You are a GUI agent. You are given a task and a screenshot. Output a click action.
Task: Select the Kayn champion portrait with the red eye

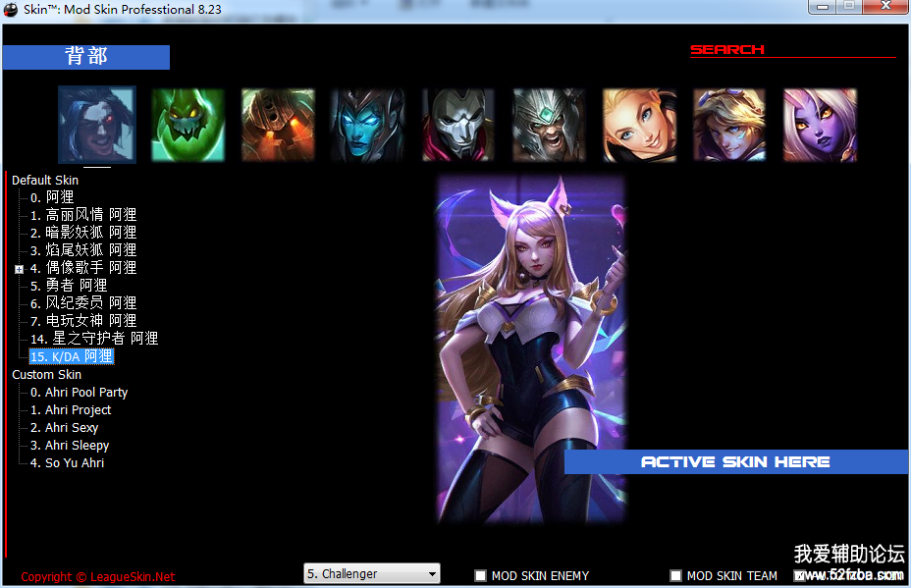point(97,125)
